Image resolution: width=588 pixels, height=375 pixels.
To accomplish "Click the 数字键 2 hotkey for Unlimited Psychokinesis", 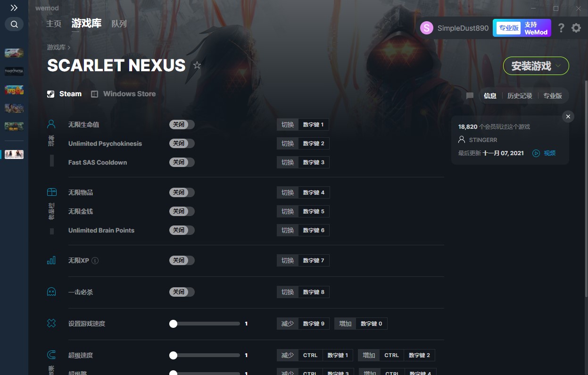I will 314,143.
